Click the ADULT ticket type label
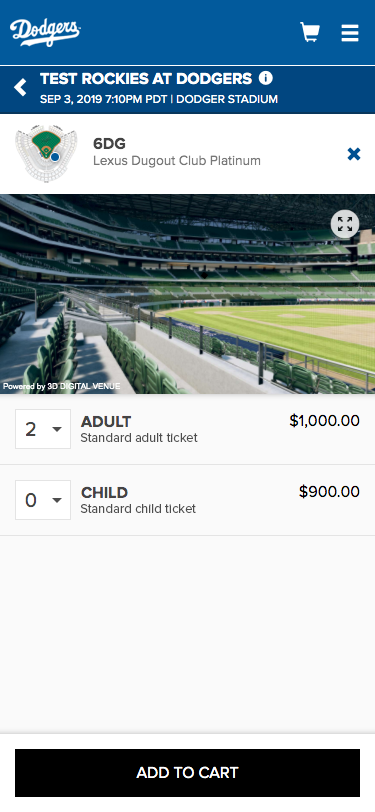This screenshot has height=812, width=375. (106, 422)
